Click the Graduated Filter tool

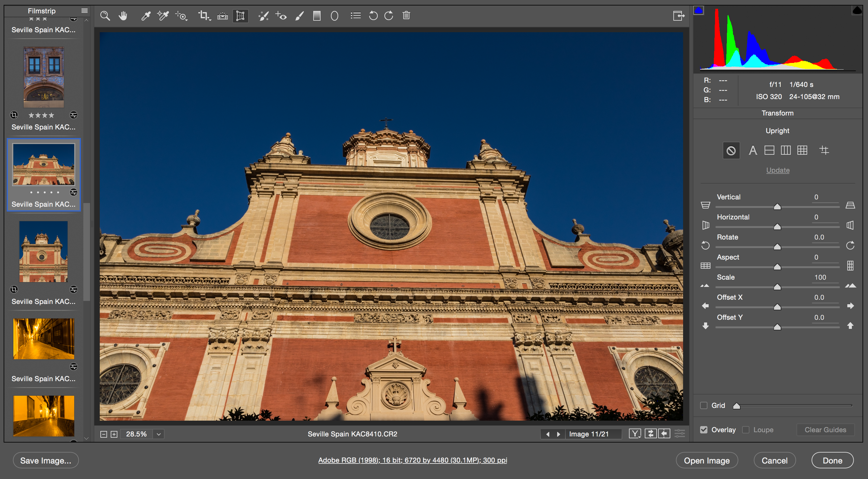(x=317, y=16)
